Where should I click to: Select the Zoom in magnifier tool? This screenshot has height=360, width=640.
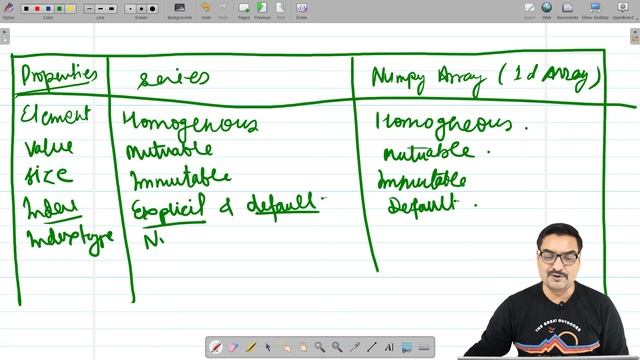tap(320, 347)
